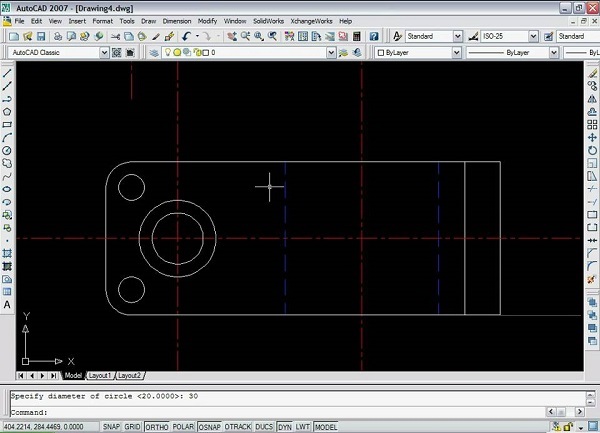The image size is (600, 433).
Task: Click the Copy Object modify tool
Action: (x=592, y=86)
